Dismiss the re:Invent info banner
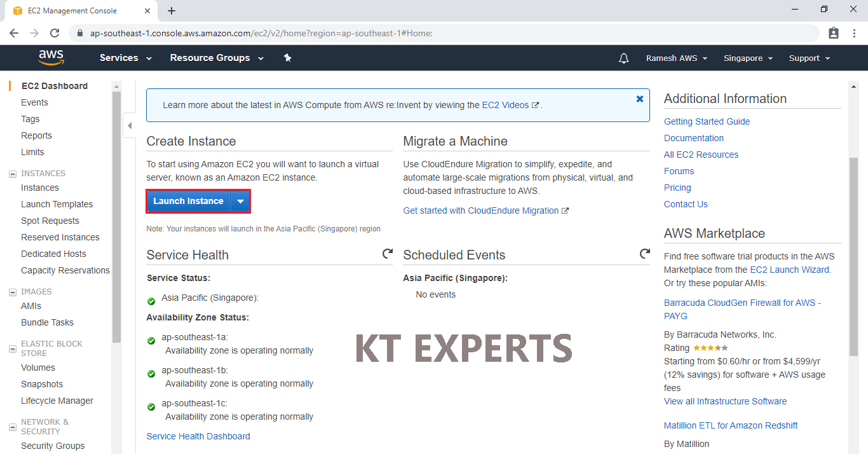 tap(639, 99)
